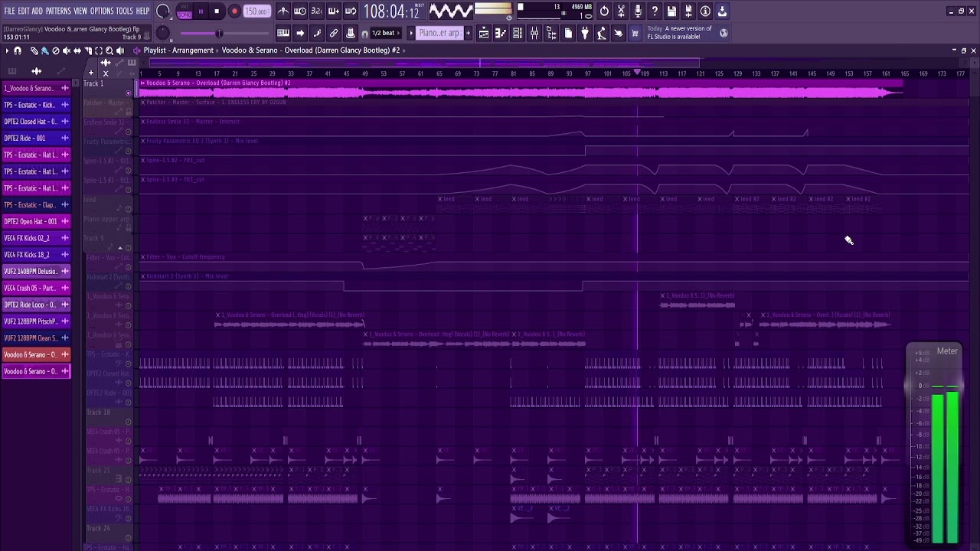
Task: Select the playlist slip tool
Action: pyautogui.click(x=77, y=51)
